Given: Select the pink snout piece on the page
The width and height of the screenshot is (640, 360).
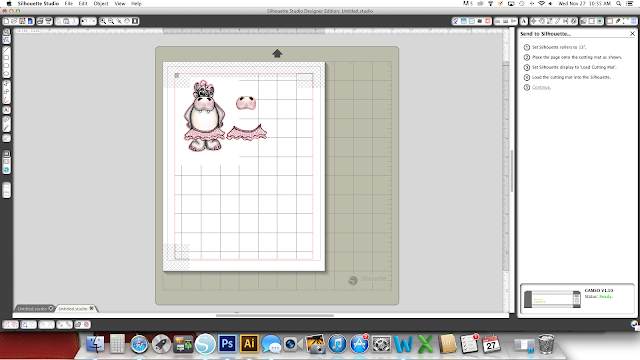Looking at the screenshot, I should 246,102.
